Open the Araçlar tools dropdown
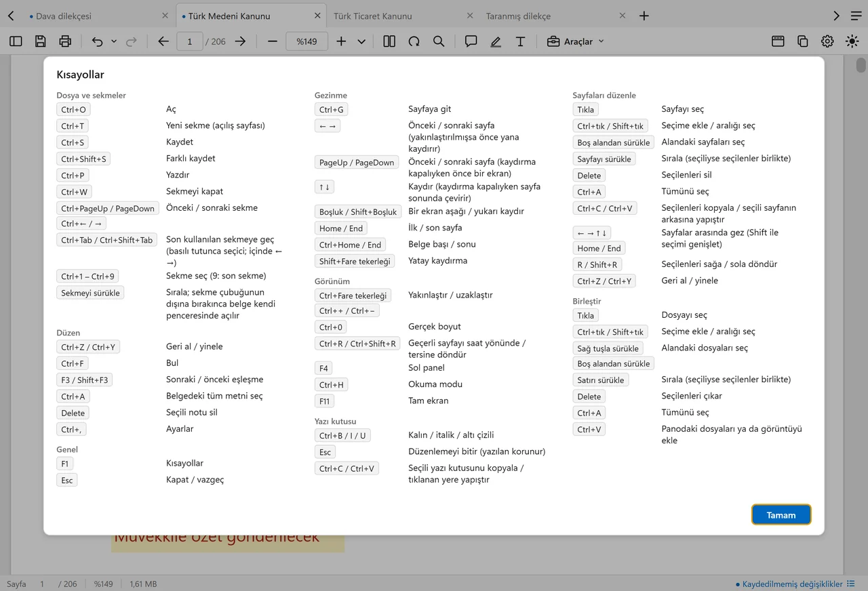The width and height of the screenshot is (868, 591). (x=575, y=41)
